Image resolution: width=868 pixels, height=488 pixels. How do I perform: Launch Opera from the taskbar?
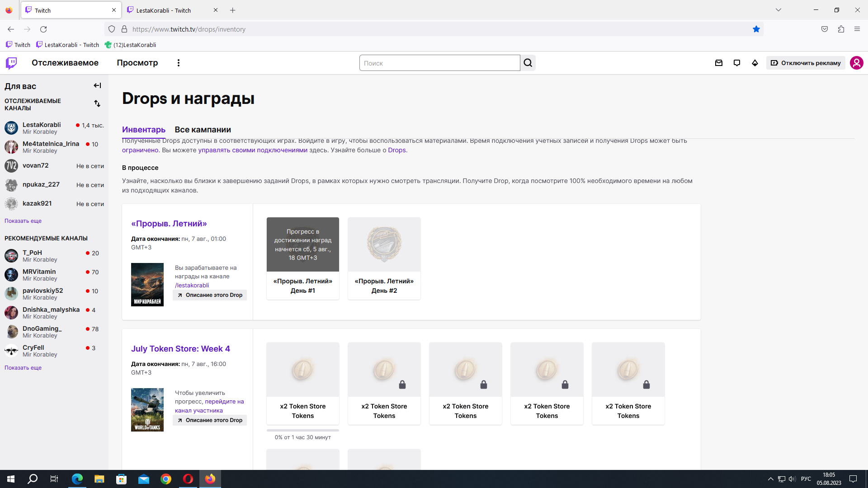(x=188, y=479)
